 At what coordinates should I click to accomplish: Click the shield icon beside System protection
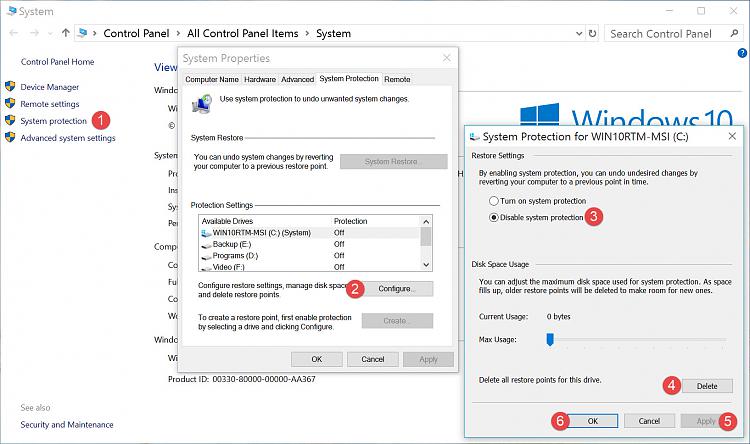pos(10,120)
